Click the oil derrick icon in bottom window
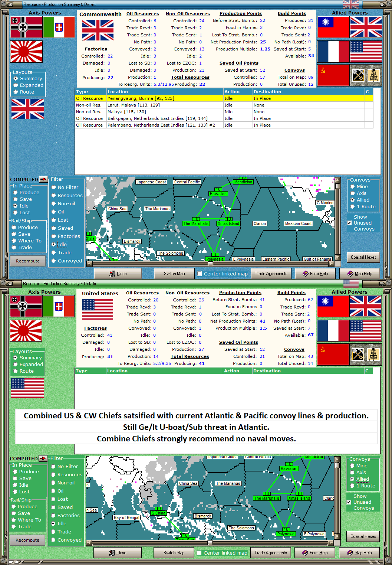 point(373,355)
